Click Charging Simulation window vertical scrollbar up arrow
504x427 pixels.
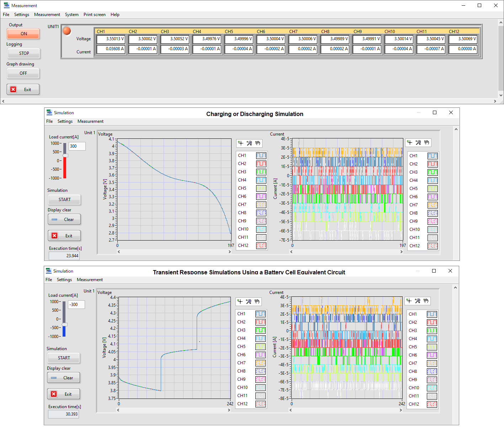(456, 129)
